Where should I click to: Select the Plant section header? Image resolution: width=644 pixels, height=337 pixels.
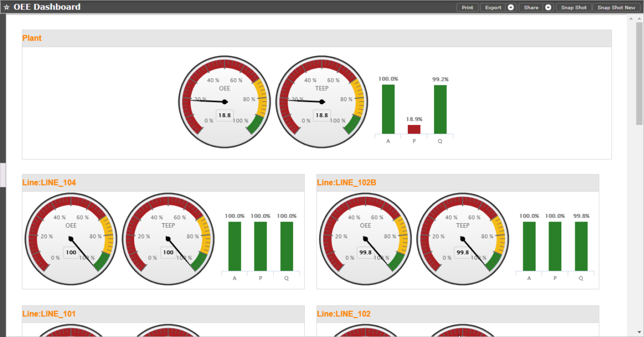click(32, 38)
